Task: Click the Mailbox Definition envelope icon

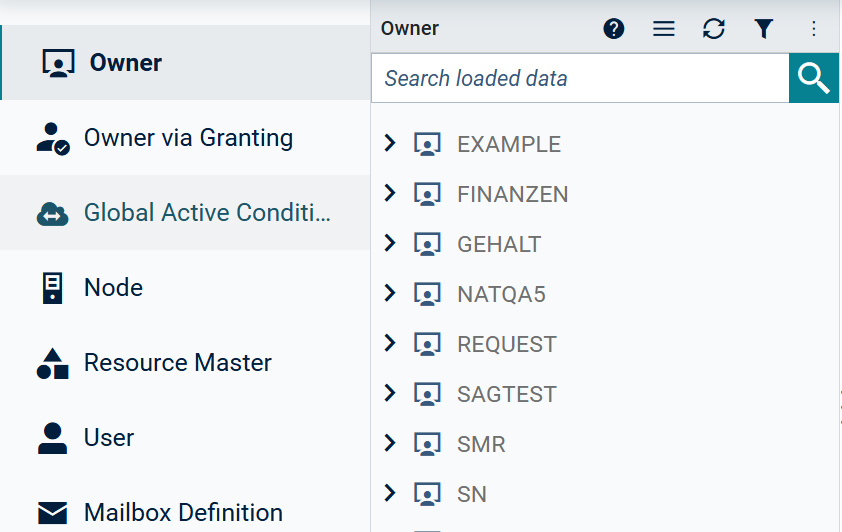Action: click(53, 513)
